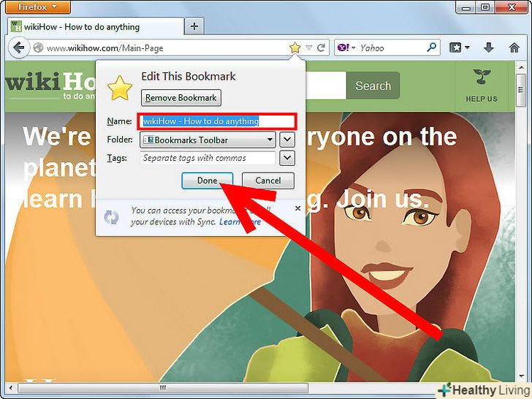Screen dimensions: 532x399
Task: Click the horizontal scrollbar left arrow
Action: (11, 387)
